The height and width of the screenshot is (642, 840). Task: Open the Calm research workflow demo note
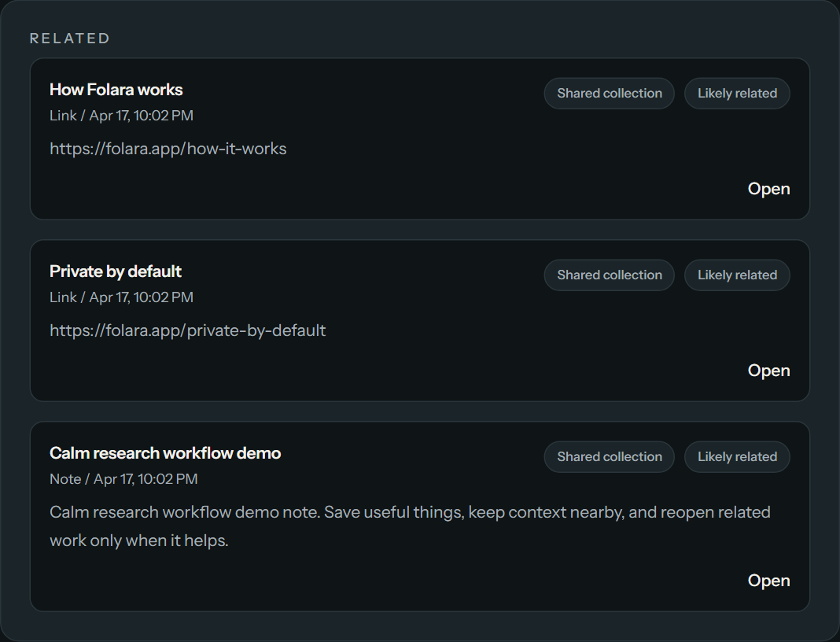tap(165, 452)
